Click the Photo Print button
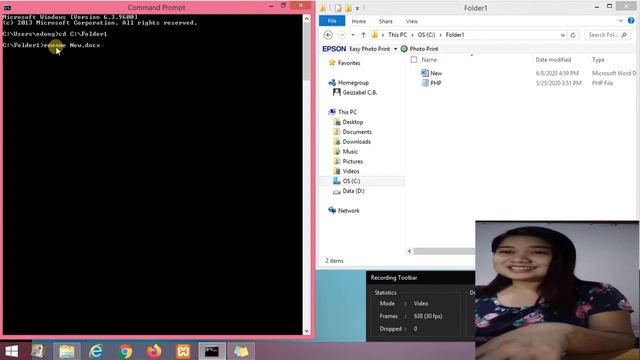 pyautogui.click(x=419, y=49)
